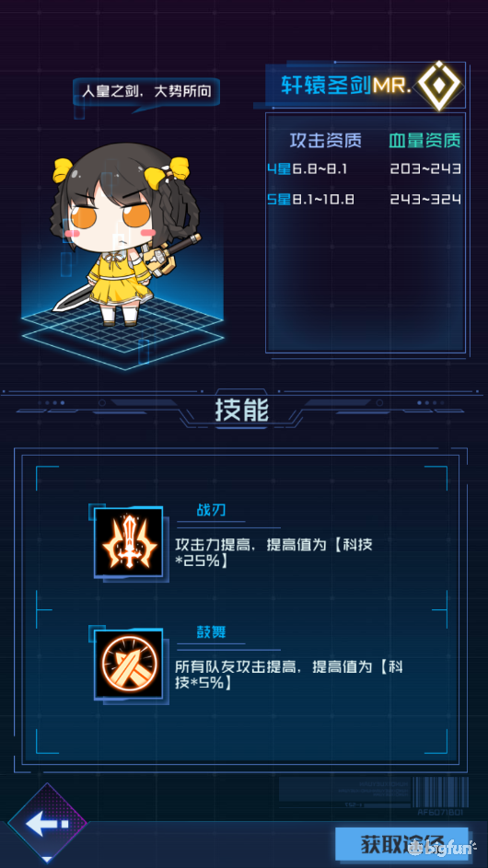Tap the barcode graphic near bottom right
Viewport: 488px width, 868px height.
(x=443, y=792)
